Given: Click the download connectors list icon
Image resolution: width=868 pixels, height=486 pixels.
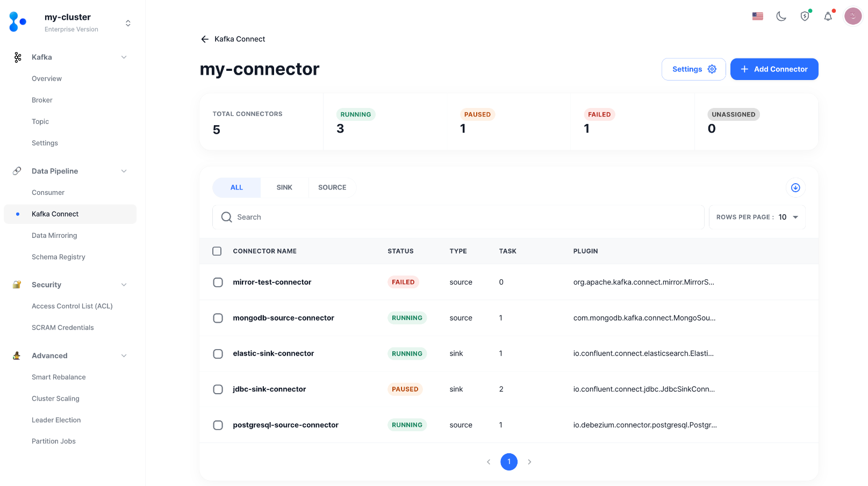Looking at the screenshot, I should click(x=795, y=187).
